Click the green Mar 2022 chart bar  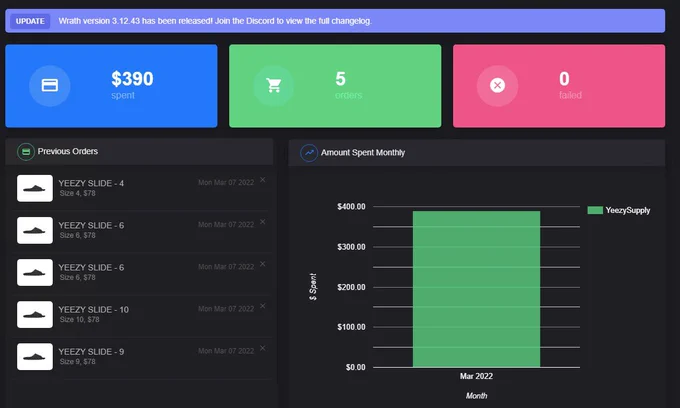pyautogui.click(x=476, y=289)
